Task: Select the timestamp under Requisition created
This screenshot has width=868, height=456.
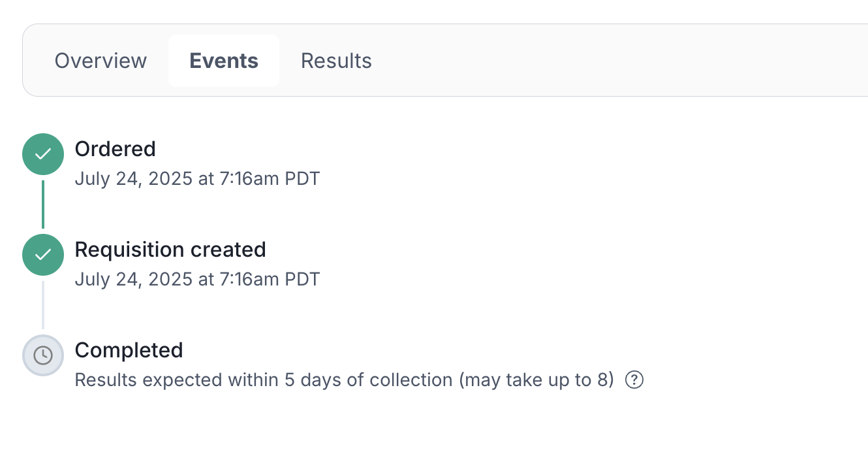Action: (x=197, y=279)
